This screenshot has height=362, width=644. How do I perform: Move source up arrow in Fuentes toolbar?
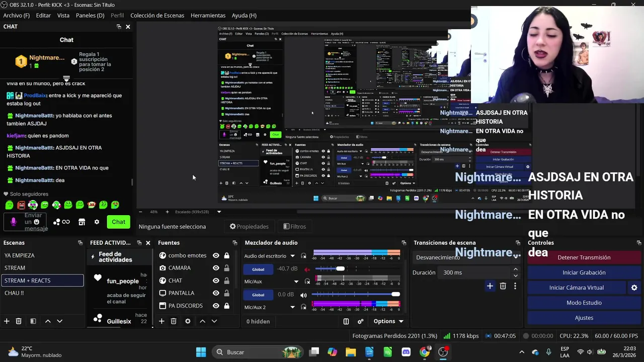(x=202, y=321)
